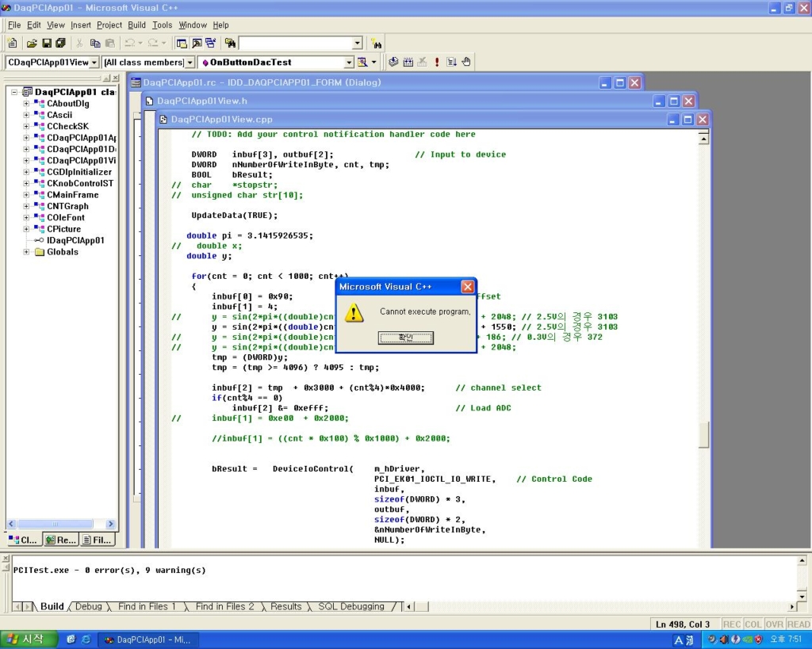Toggle the Workspace window icon
Image resolution: width=812 pixels, height=649 pixels.
(x=182, y=44)
